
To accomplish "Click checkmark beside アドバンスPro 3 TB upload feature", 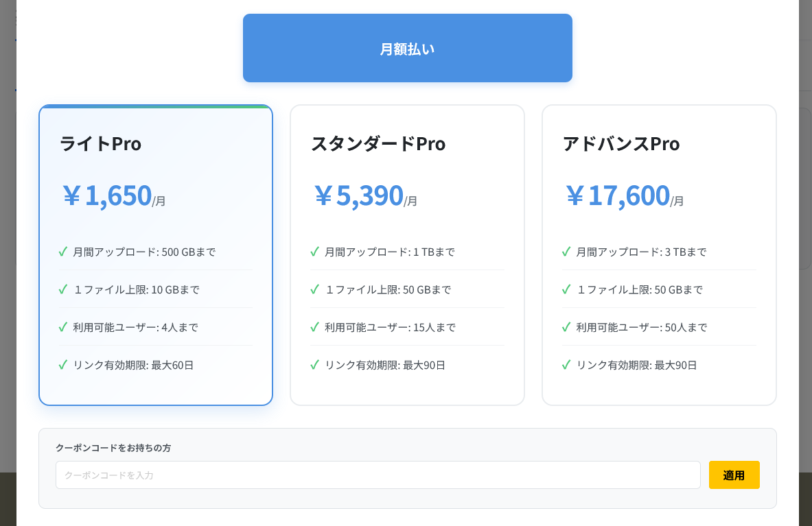I will point(565,252).
